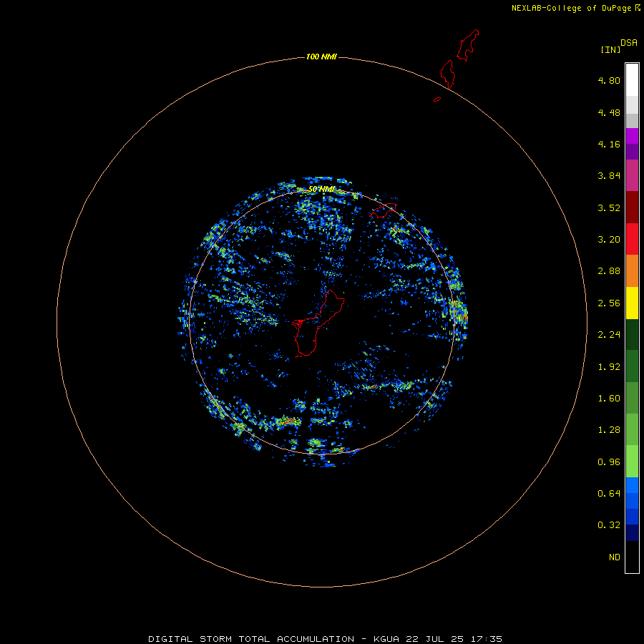Click the 1.92 legend value
644x644 pixels.
[609, 367]
